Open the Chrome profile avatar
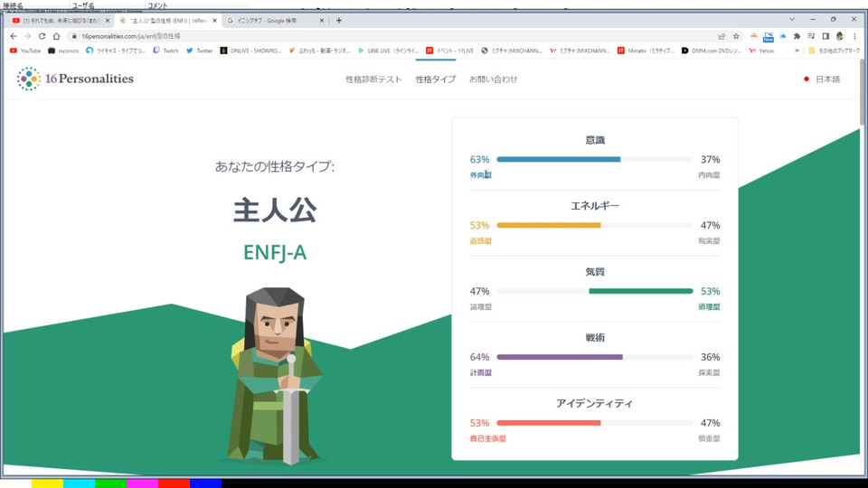The height and width of the screenshot is (488, 868). pyautogui.click(x=840, y=36)
